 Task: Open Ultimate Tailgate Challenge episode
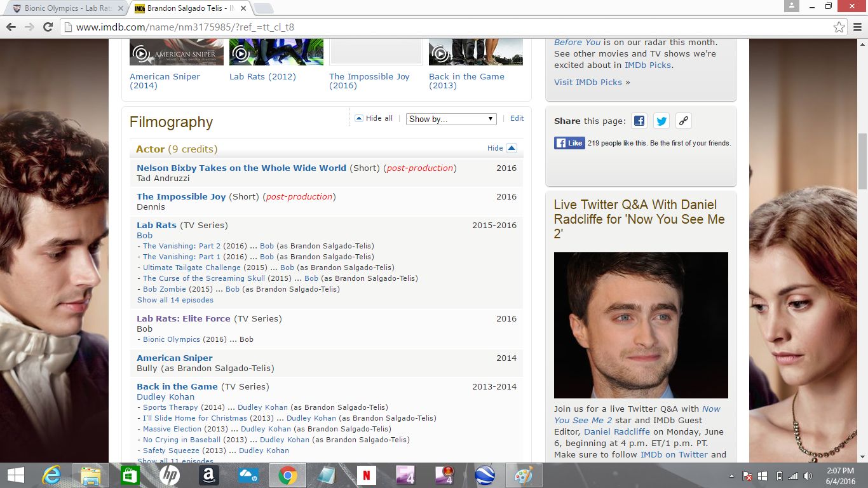(x=192, y=268)
